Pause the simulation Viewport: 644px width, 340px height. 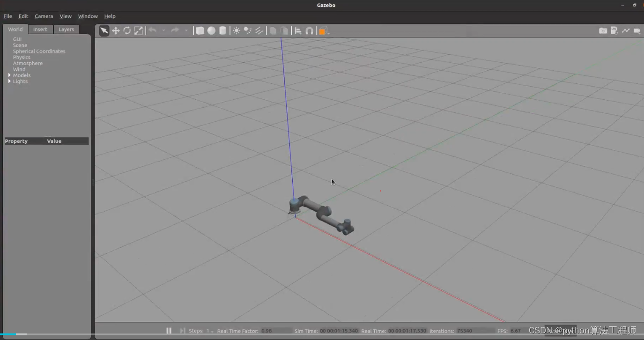(169, 331)
